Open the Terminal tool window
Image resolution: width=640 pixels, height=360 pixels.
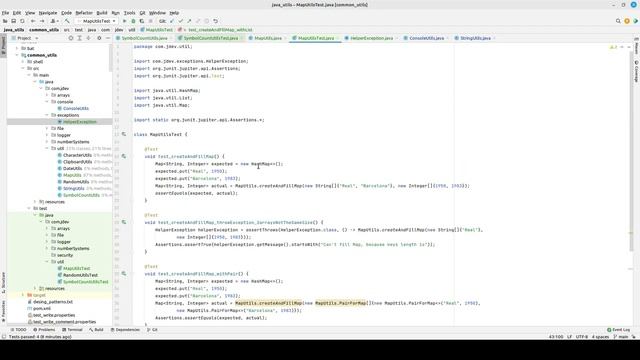(72, 330)
